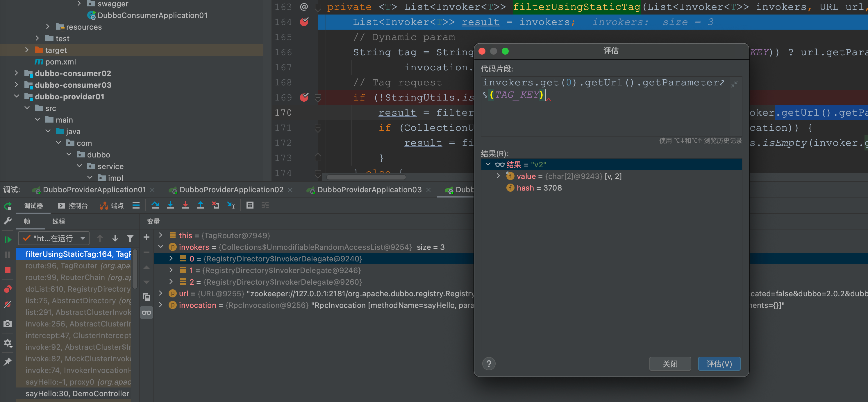Collapse the dubbo-provider01 module
Screen dimensions: 868x402
16,96
